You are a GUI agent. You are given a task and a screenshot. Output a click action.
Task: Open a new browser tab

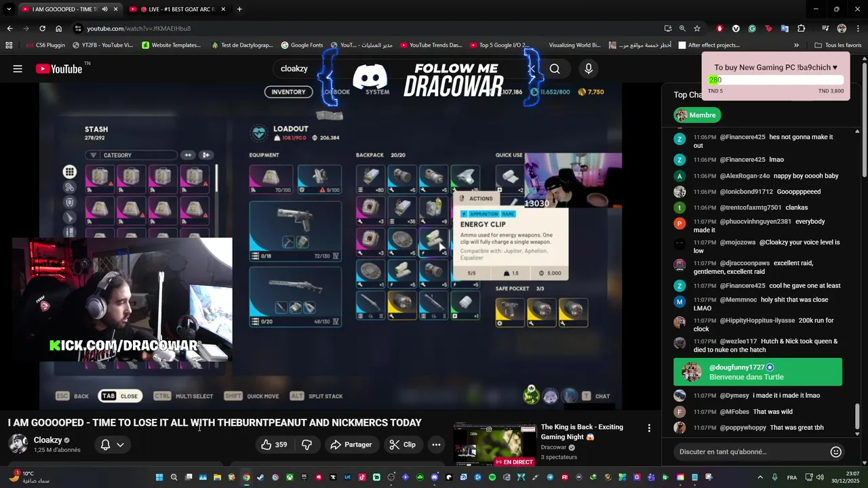(239, 9)
